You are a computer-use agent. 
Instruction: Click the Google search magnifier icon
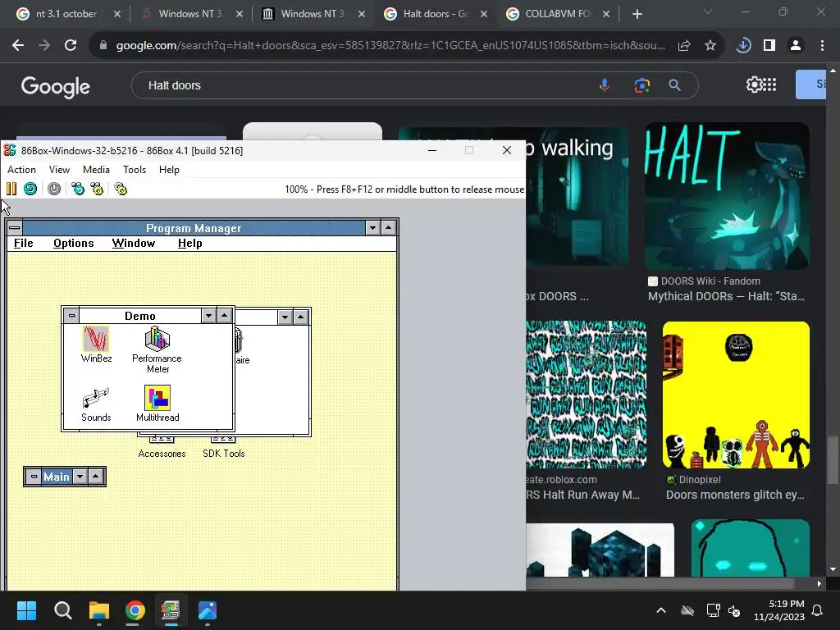coord(675,85)
